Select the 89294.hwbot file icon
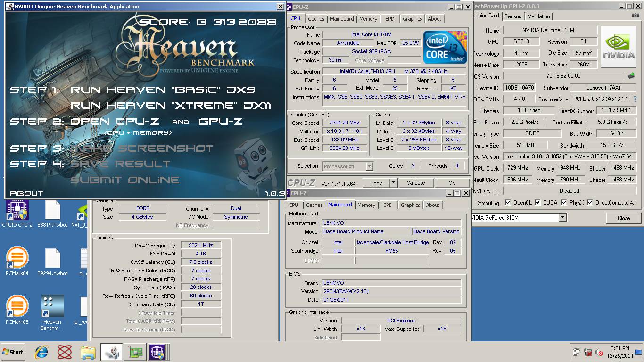The height and width of the screenshot is (362, 644). point(52,262)
